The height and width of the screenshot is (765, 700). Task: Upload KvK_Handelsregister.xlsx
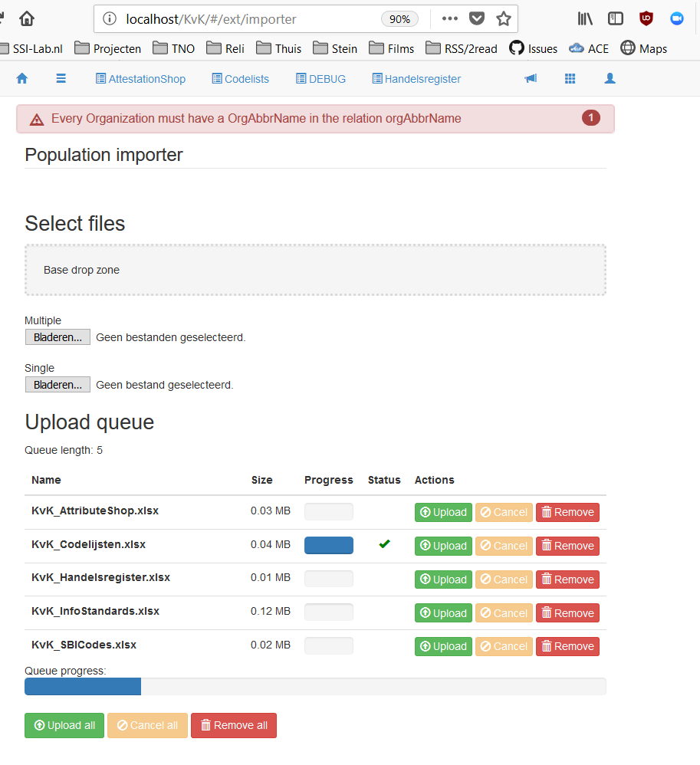(x=443, y=579)
